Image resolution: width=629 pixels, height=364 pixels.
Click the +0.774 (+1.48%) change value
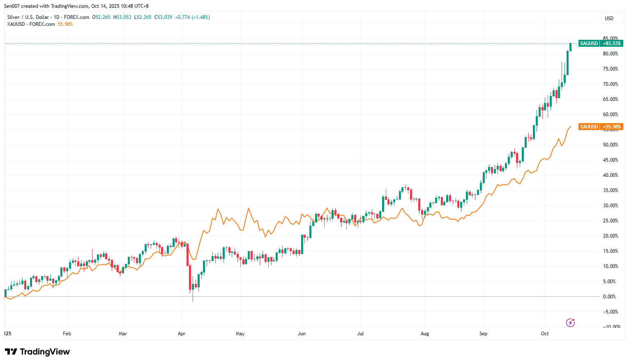pyautogui.click(x=192, y=17)
